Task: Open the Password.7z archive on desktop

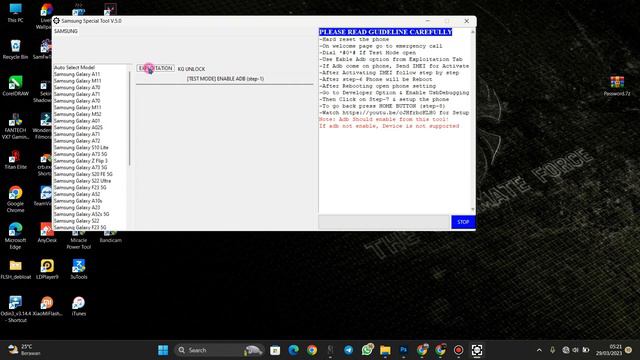Action: pos(617,86)
